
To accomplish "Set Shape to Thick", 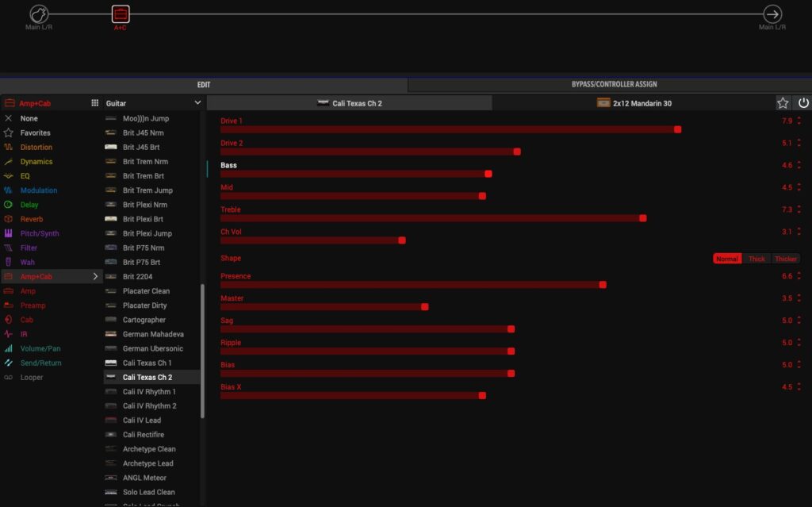I will 756,259.
